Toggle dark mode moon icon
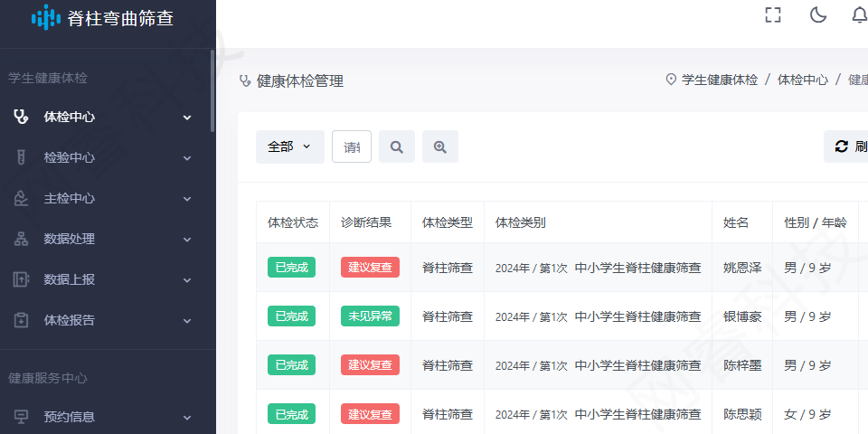868x434 pixels. 818,15
